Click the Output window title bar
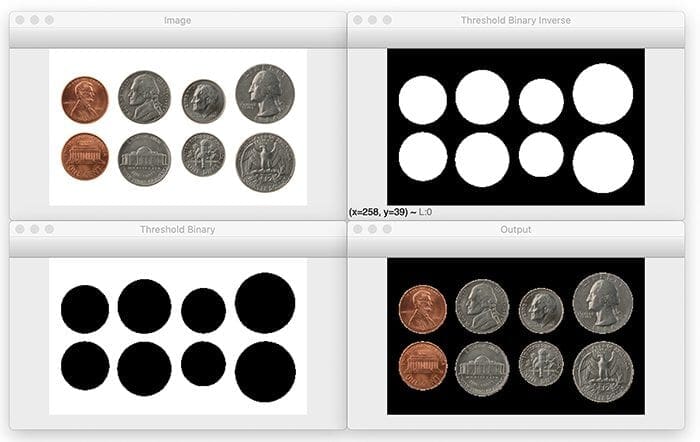The image size is (700, 442). coord(515,230)
